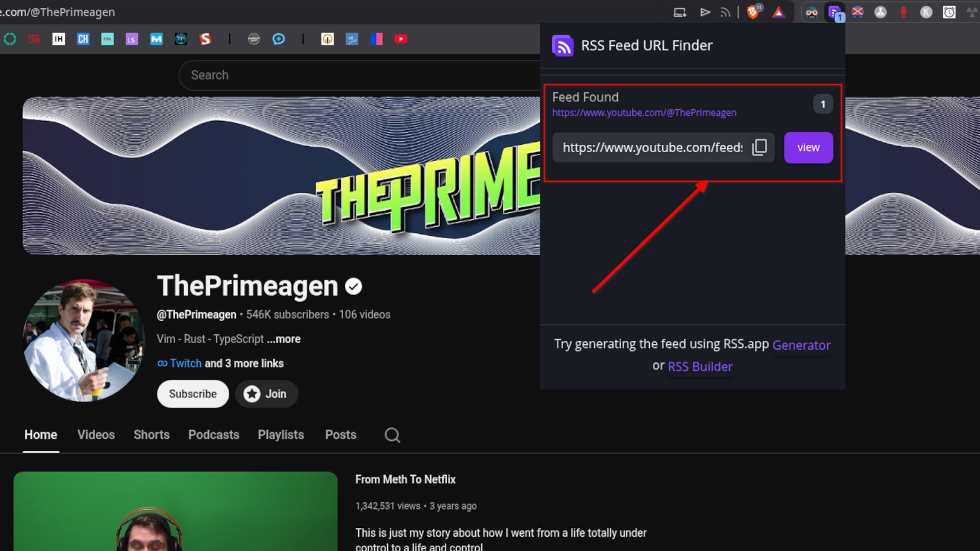Click the RSS icon in the address bar

point(725,12)
